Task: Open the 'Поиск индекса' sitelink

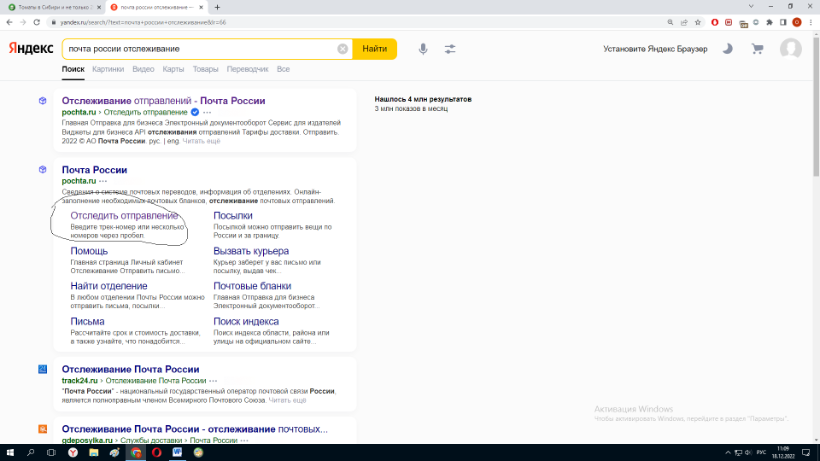Action: pos(246,321)
